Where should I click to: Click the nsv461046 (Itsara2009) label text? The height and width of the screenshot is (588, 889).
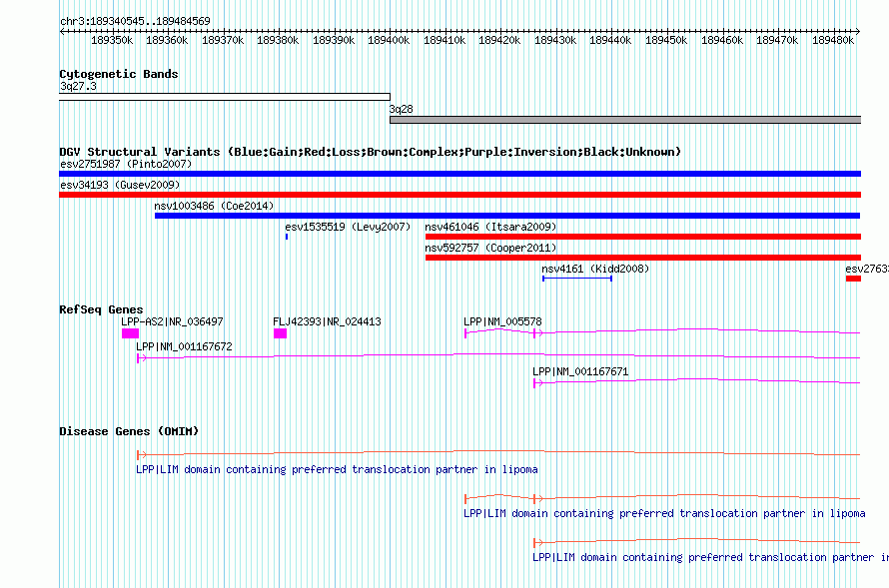tap(491, 228)
